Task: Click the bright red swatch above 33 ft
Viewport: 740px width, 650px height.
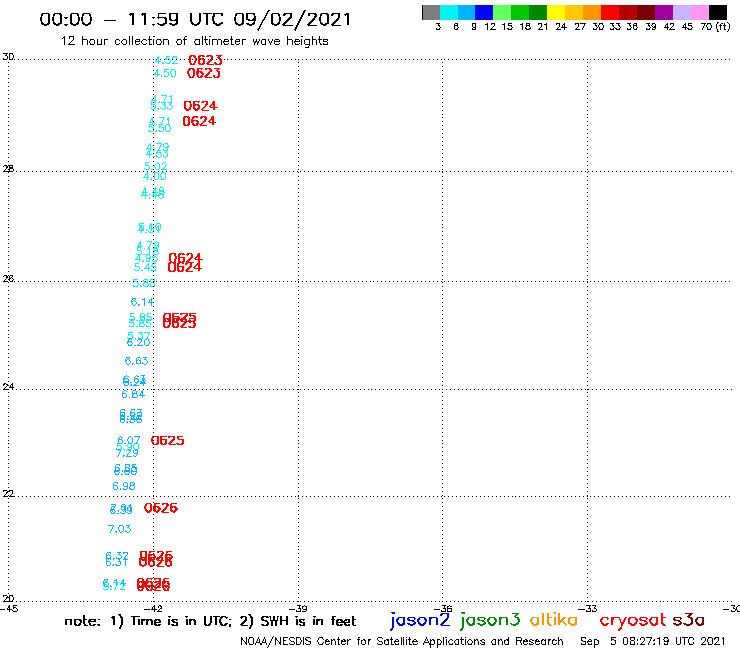Action: point(610,12)
